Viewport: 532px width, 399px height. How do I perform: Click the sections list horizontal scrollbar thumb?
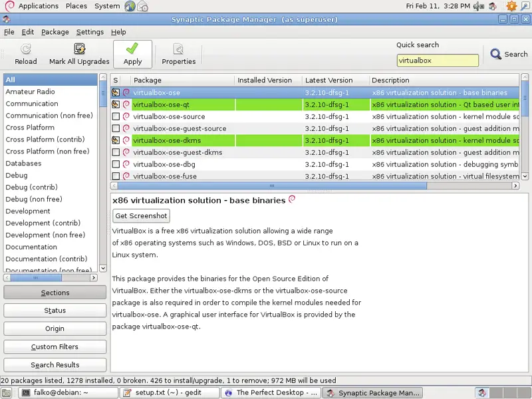click(x=36, y=277)
